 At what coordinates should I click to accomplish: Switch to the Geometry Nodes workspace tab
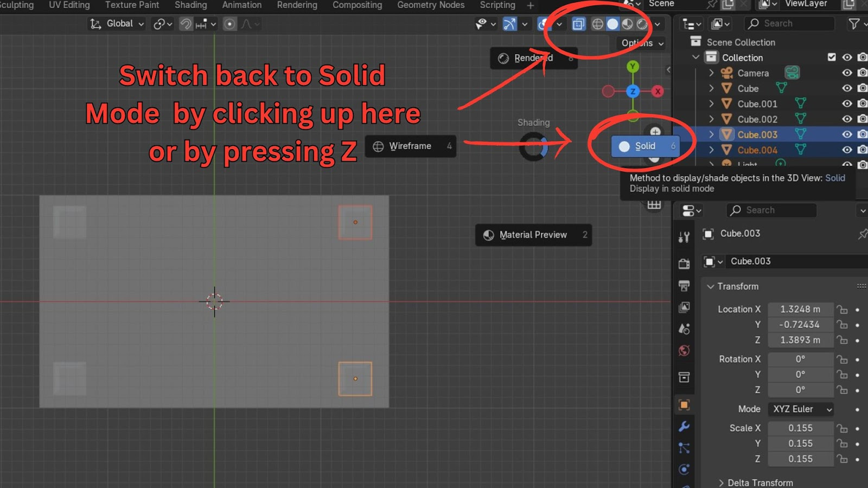click(x=431, y=5)
